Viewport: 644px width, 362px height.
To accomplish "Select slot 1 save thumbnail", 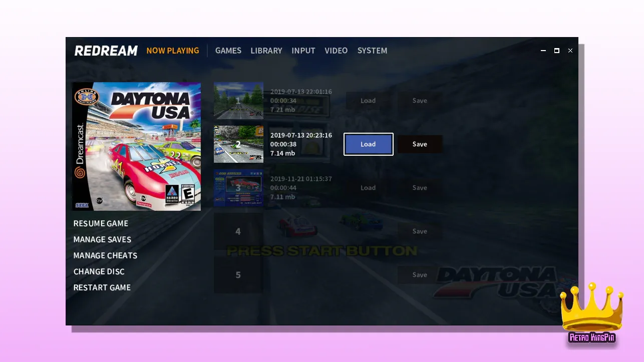I will (x=238, y=101).
